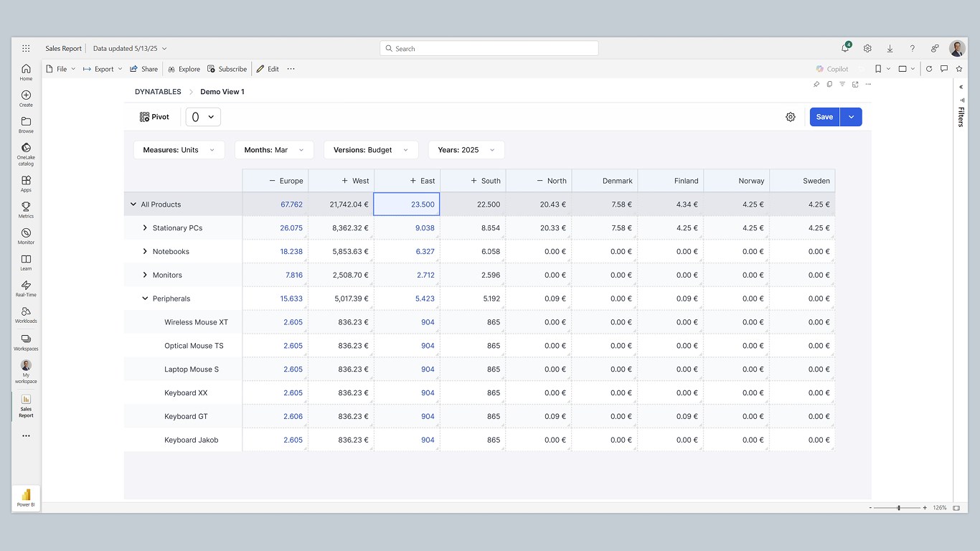Open the visual's more options ellipsis

pos(868,84)
